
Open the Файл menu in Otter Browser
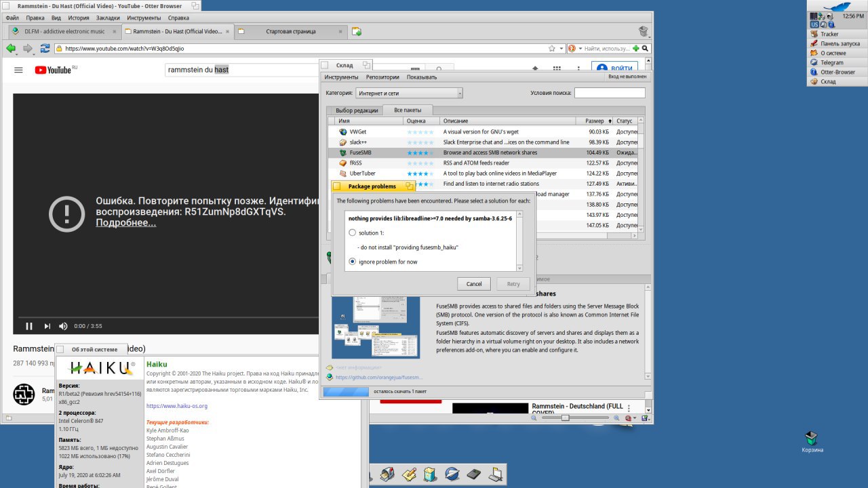click(x=12, y=18)
